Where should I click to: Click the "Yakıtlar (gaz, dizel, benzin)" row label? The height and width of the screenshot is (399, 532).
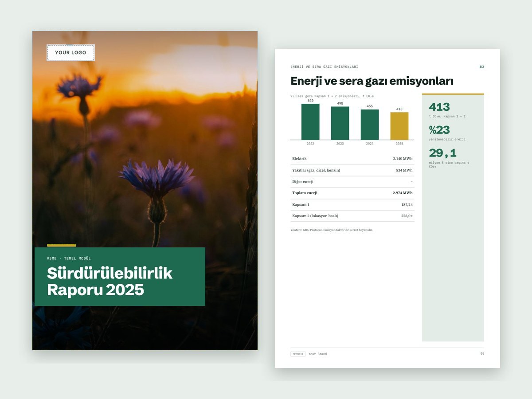pyautogui.click(x=316, y=170)
